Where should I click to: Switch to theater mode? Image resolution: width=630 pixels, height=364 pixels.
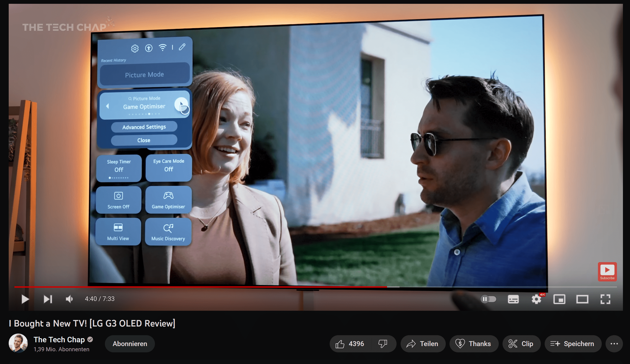tap(582, 299)
